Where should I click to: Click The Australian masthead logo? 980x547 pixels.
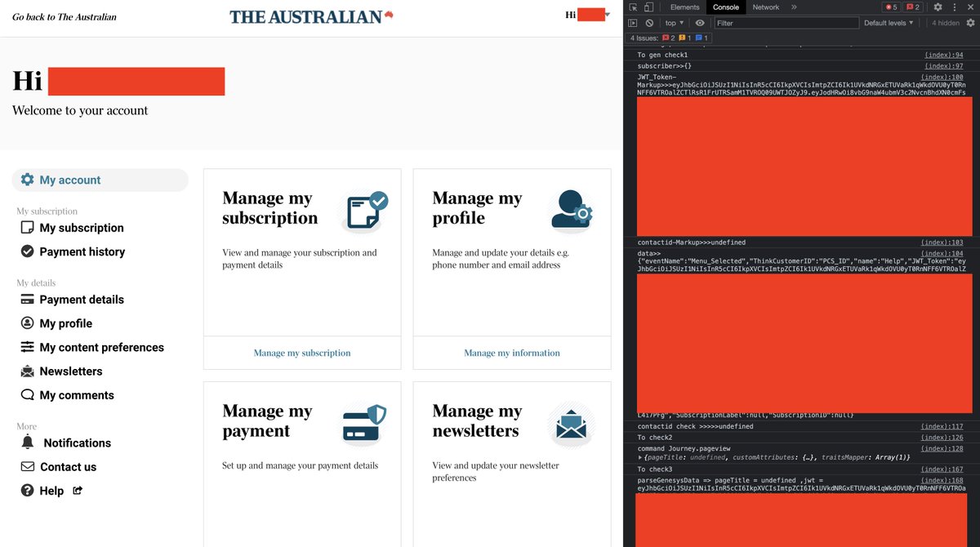tap(311, 16)
